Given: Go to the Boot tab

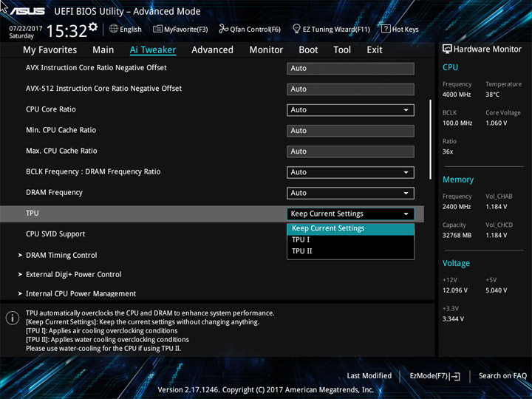Looking at the screenshot, I should coord(308,50).
